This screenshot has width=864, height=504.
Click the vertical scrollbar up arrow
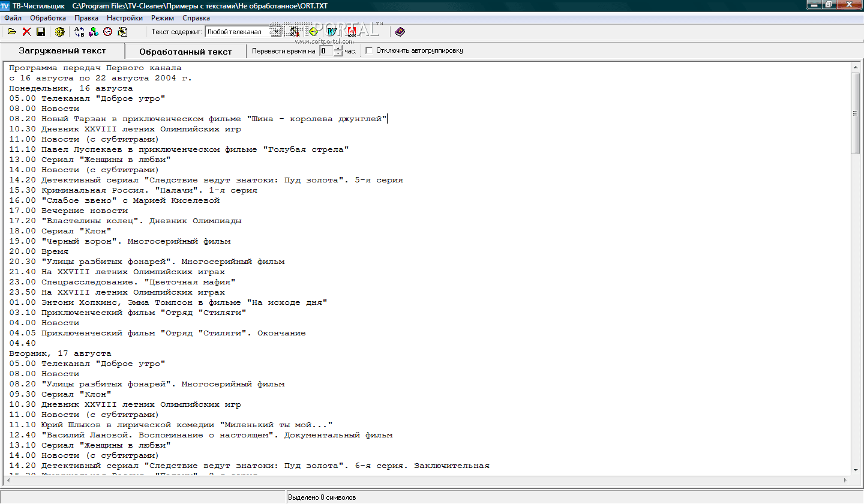856,67
